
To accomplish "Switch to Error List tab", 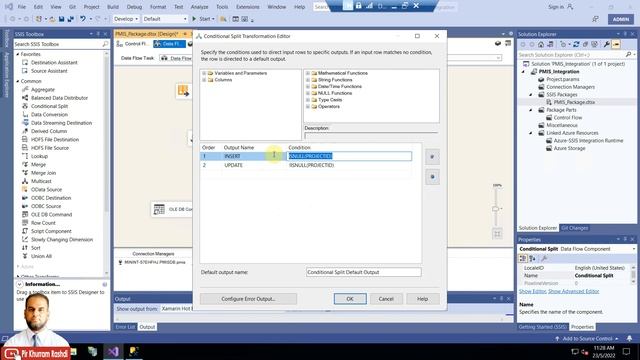I will (125, 327).
